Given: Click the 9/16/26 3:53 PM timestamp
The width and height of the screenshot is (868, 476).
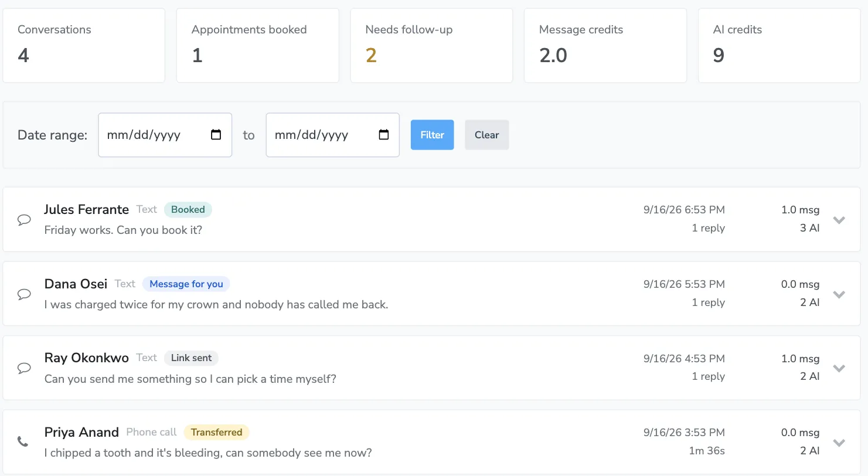Looking at the screenshot, I should [684, 433].
